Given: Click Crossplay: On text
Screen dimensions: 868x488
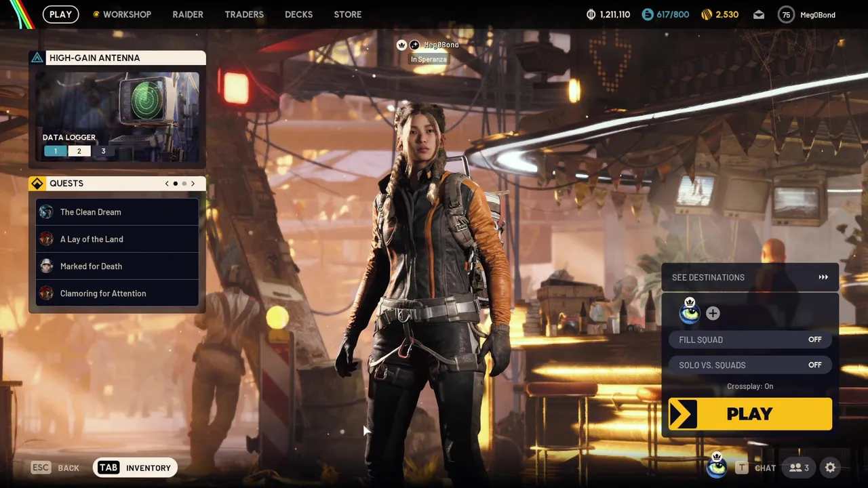Looking at the screenshot, I should (x=750, y=386).
